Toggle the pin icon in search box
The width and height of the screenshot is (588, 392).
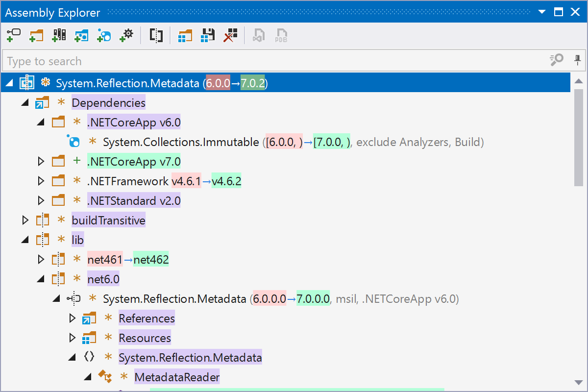point(578,61)
